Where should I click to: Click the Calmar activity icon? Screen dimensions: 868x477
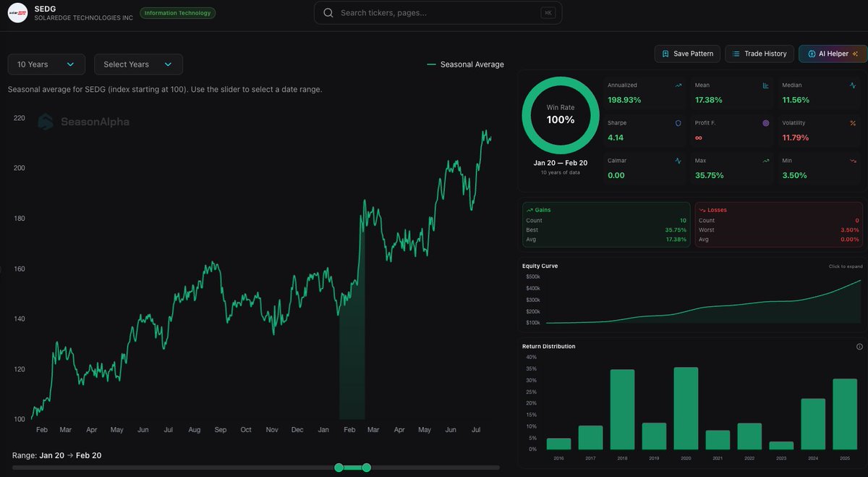(x=678, y=161)
